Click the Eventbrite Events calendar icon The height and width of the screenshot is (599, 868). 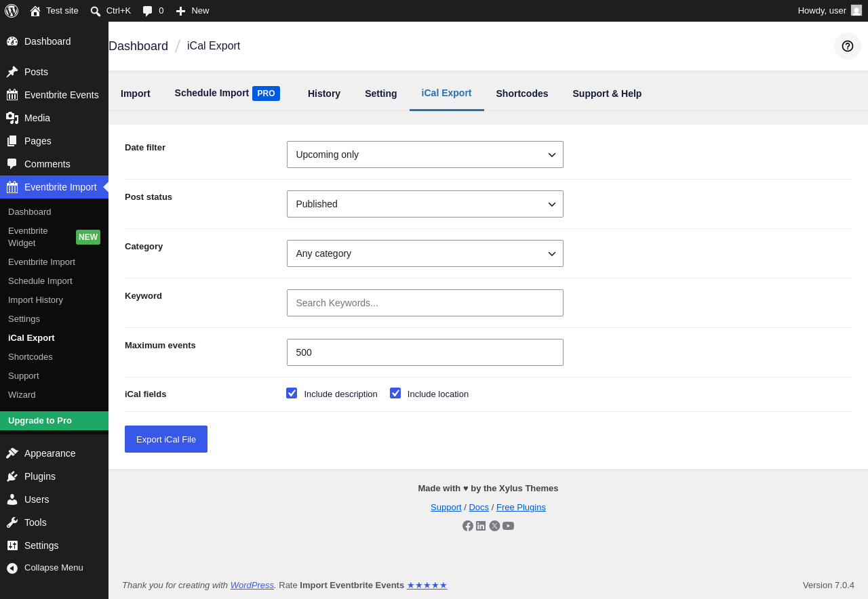[x=12, y=95]
